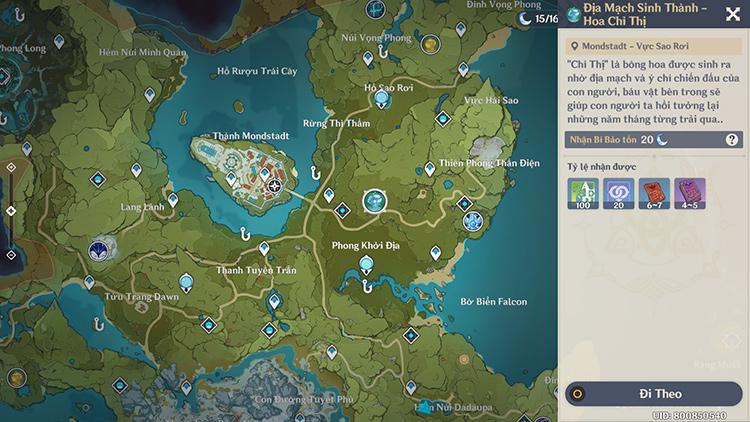Image resolution: width=750 pixels, height=422 pixels.
Task: Select the statue above Tửu Trang Dawn
Action: coord(186,282)
